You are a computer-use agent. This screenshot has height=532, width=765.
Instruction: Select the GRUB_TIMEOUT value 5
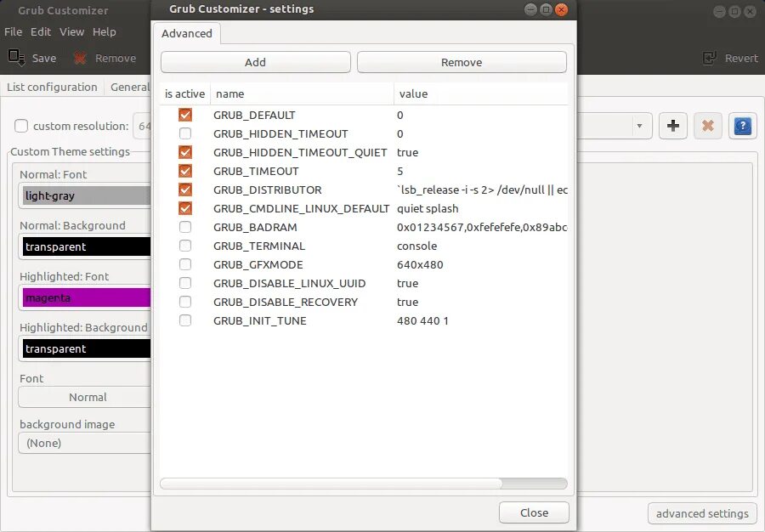point(400,171)
